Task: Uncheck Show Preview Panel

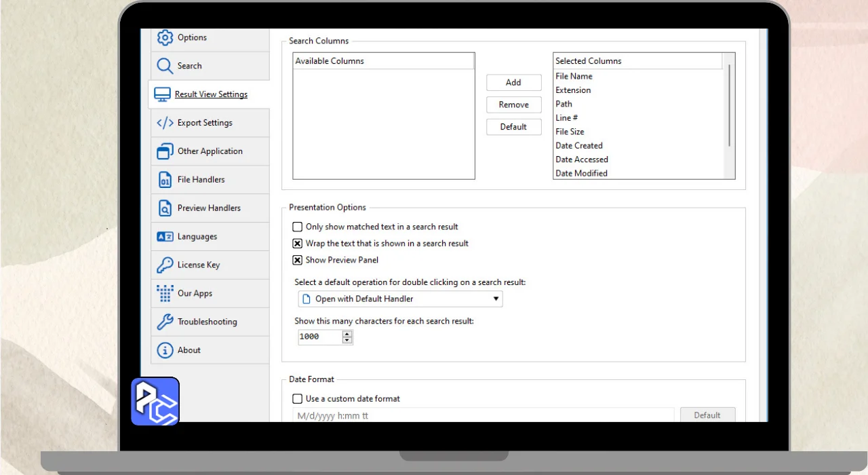Action: [x=297, y=260]
